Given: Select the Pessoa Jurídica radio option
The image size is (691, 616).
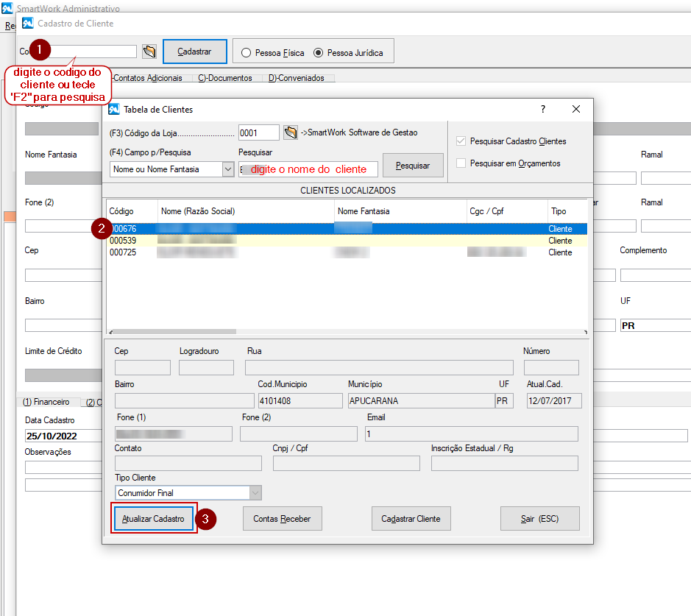Looking at the screenshot, I should point(318,53).
